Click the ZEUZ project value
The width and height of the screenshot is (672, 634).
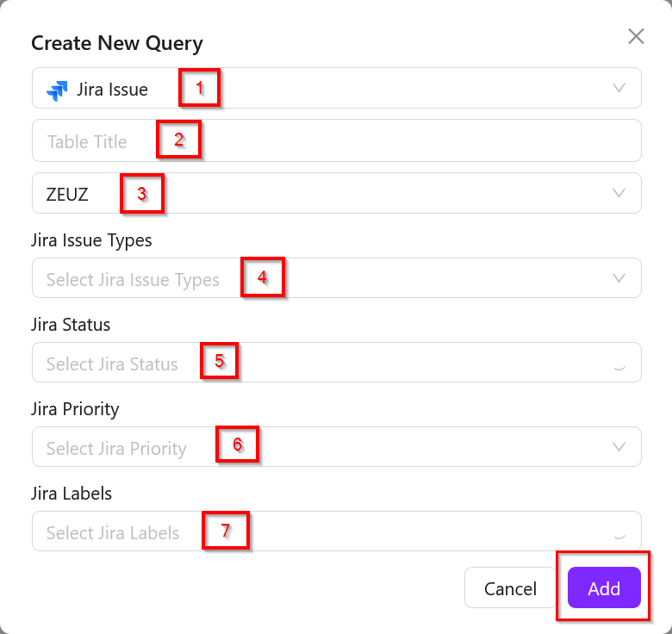(x=67, y=194)
